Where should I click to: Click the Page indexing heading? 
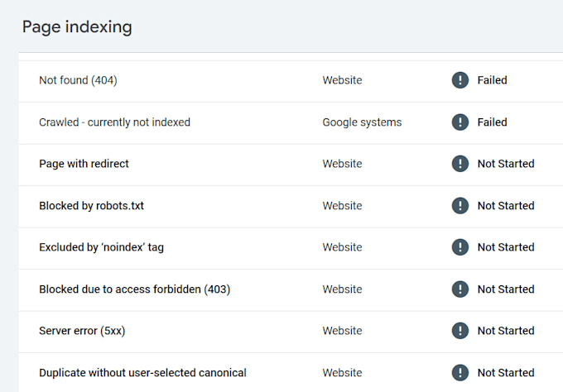click(77, 27)
